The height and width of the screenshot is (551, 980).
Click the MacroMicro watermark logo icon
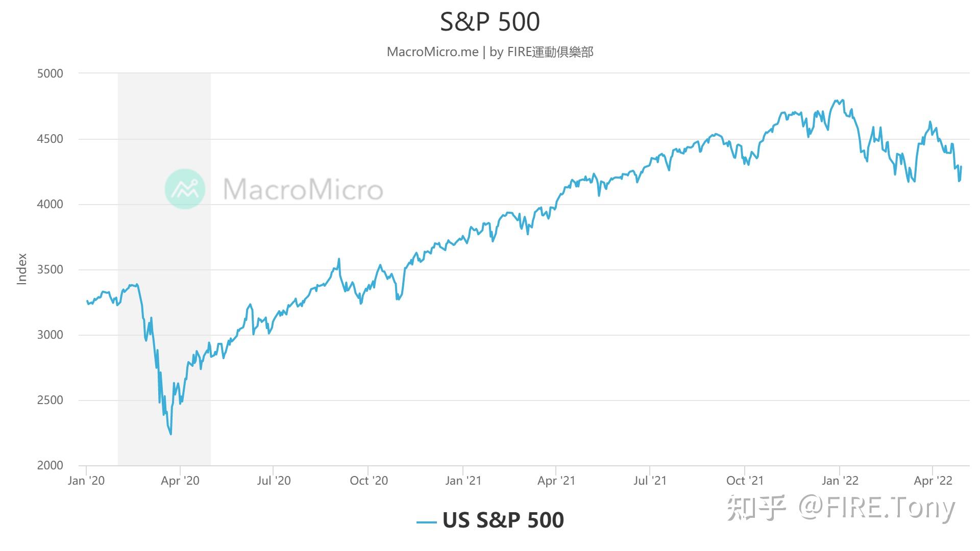[x=185, y=189]
